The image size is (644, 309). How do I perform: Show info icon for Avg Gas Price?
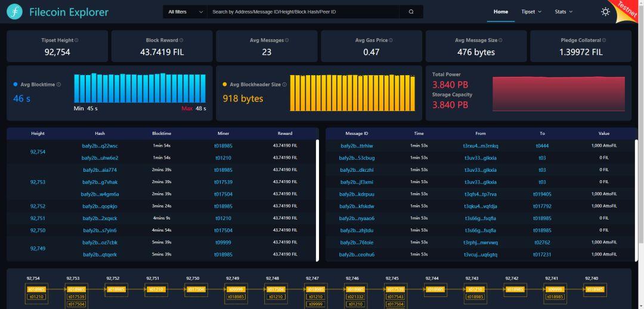[391, 41]
